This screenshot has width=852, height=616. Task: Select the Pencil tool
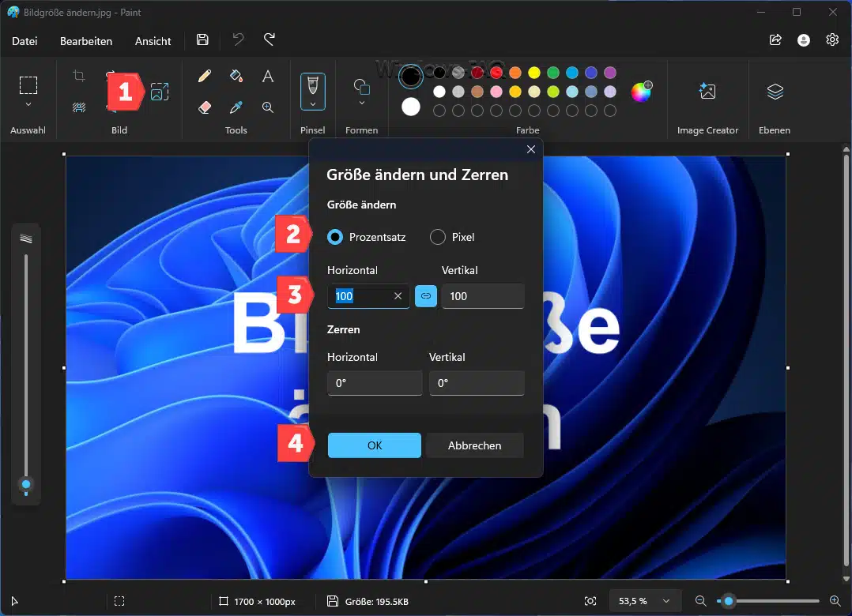click(x=205, y=76)
